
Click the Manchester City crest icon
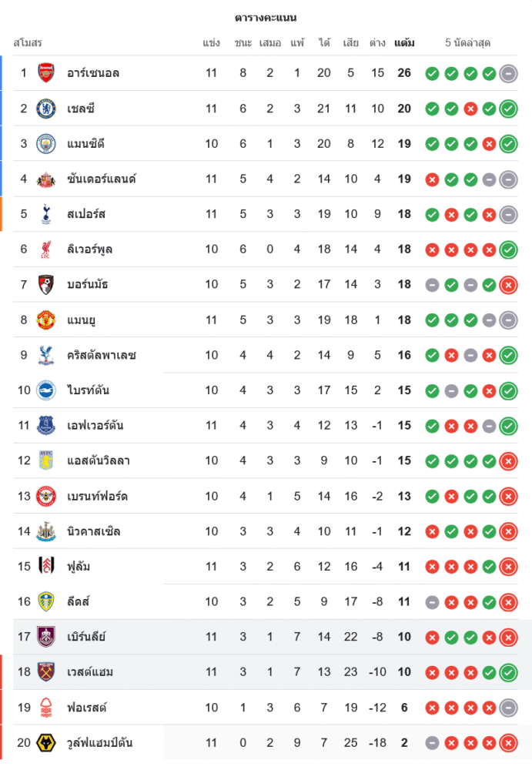tap(46, 144)
